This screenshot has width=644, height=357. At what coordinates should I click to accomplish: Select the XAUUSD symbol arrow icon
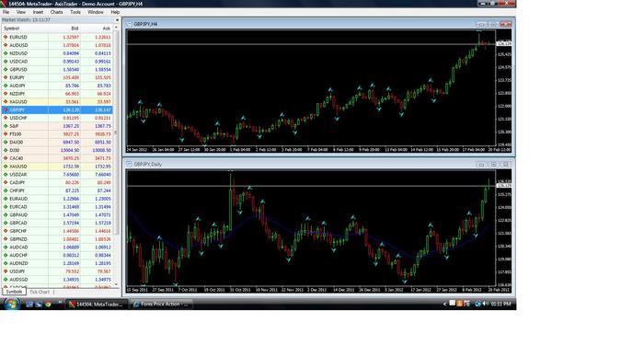pyautogui.click(x=6, y=167)
